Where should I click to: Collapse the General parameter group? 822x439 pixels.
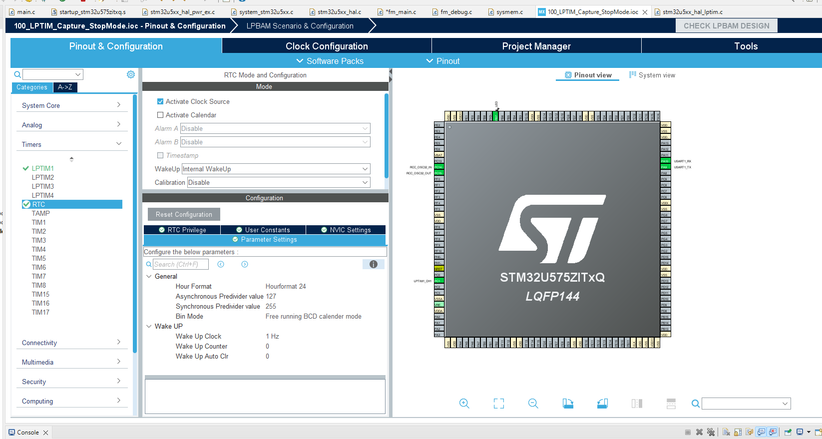[x=149, y=276]
